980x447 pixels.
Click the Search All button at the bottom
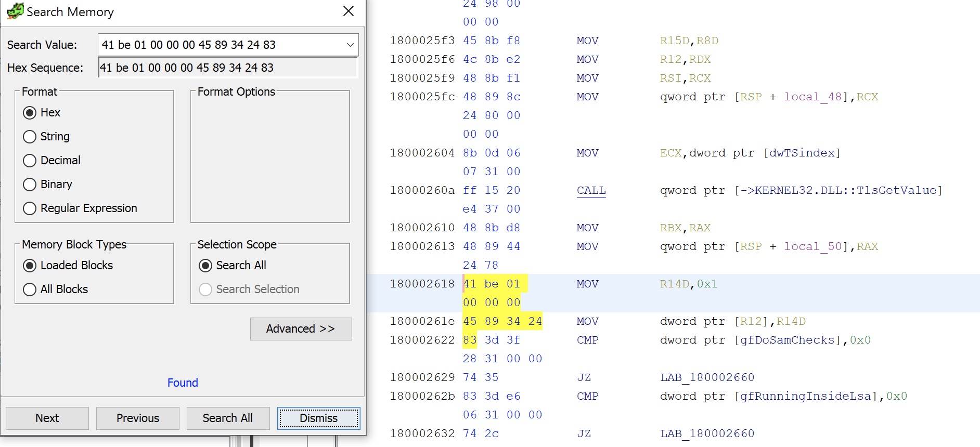[228, 418]
